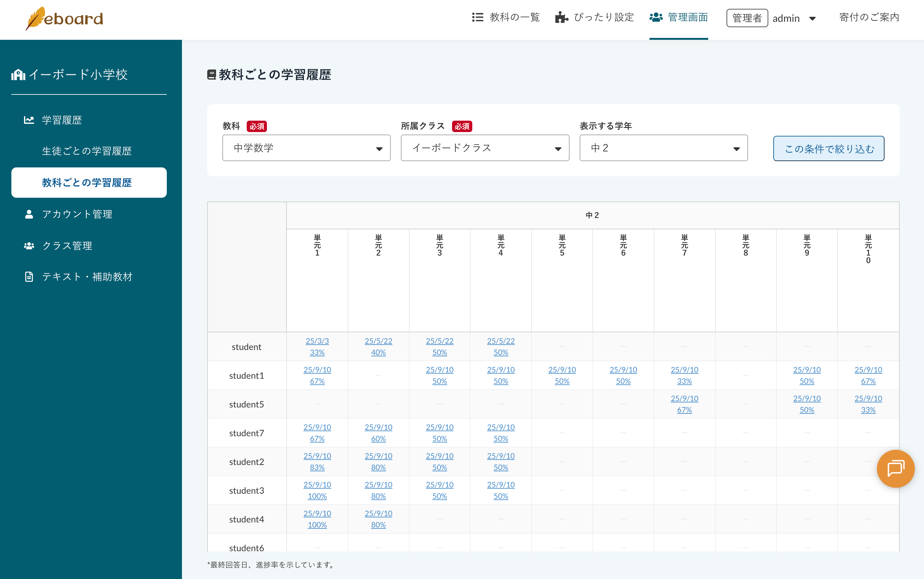Open student's 単元1 result 25/3/3 33%

[x=317, y=347]
